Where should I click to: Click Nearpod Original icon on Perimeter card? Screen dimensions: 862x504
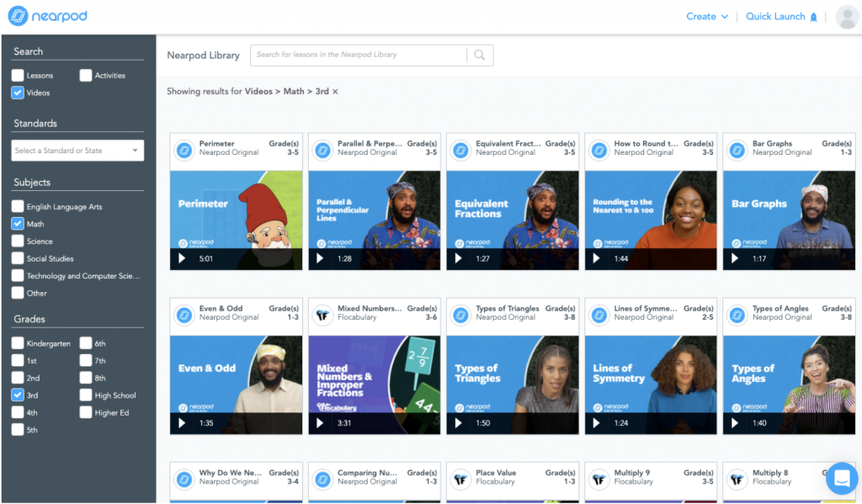click(x=184, y=150)
